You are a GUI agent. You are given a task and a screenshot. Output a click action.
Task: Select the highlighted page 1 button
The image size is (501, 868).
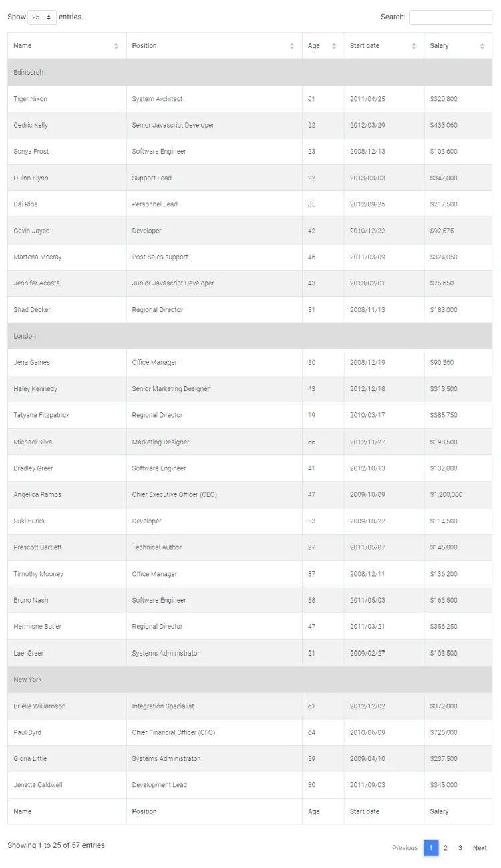[431, 847]
